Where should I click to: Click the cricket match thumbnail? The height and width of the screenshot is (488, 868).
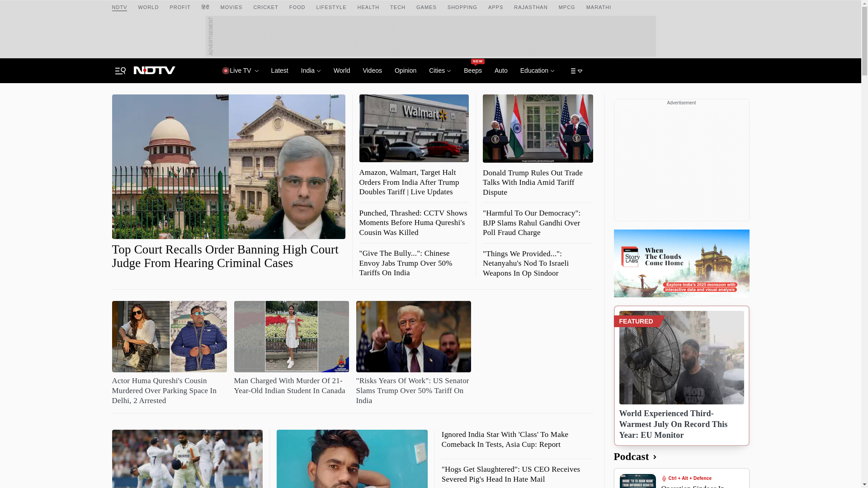187,459
